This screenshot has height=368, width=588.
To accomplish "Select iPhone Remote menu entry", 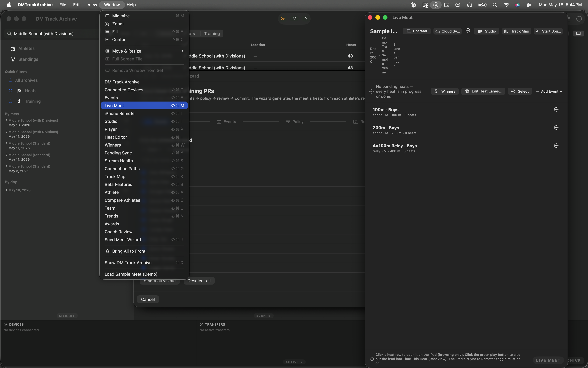I will click(x=144, y=113).
